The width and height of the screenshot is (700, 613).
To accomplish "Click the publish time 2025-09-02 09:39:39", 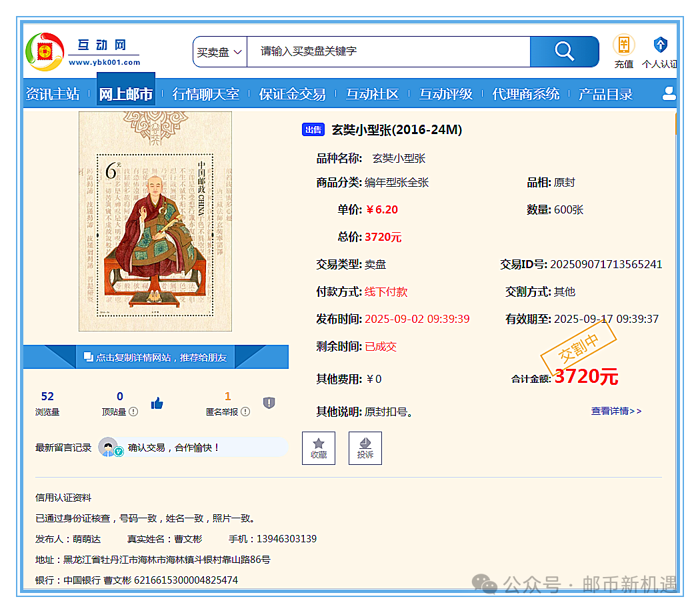I will 417,319.
